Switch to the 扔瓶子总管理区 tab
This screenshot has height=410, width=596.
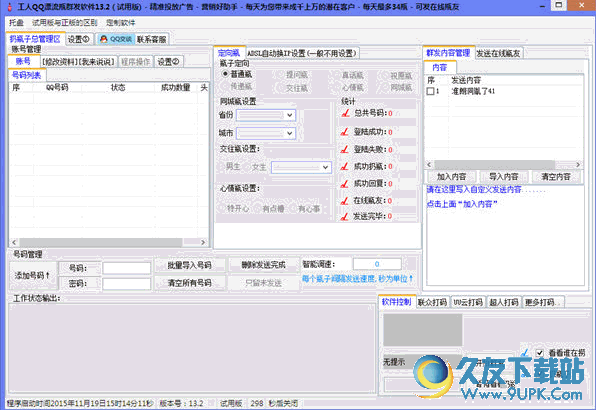pos(35,39)
